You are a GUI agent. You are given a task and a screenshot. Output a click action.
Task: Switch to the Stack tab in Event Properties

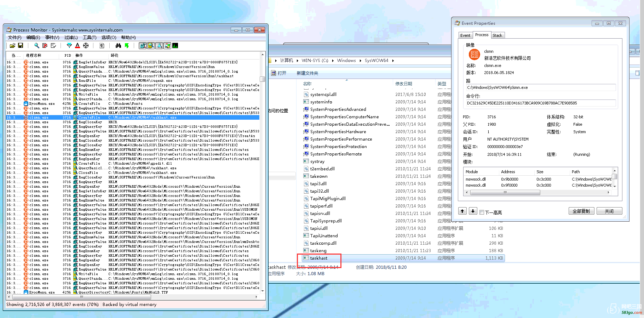[x=497, y=35]
